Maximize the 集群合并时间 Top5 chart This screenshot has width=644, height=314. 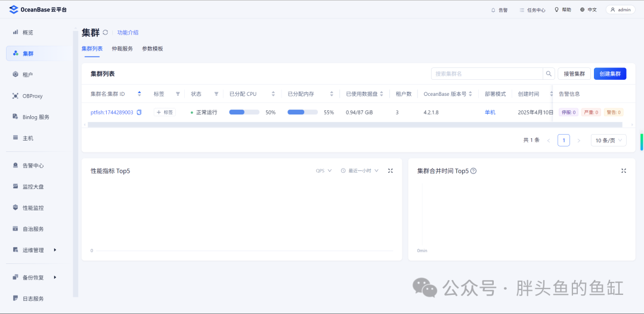tap(624, 171)
